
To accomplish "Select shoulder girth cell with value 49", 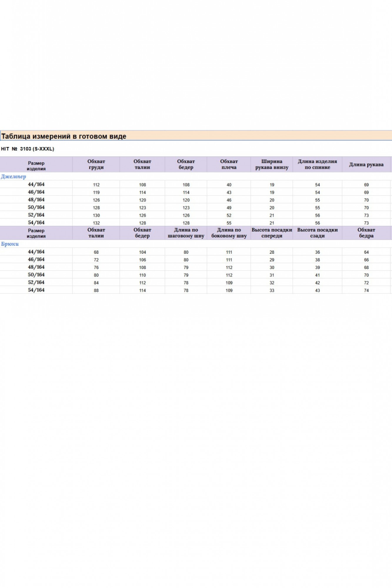I will pos(229,208).
